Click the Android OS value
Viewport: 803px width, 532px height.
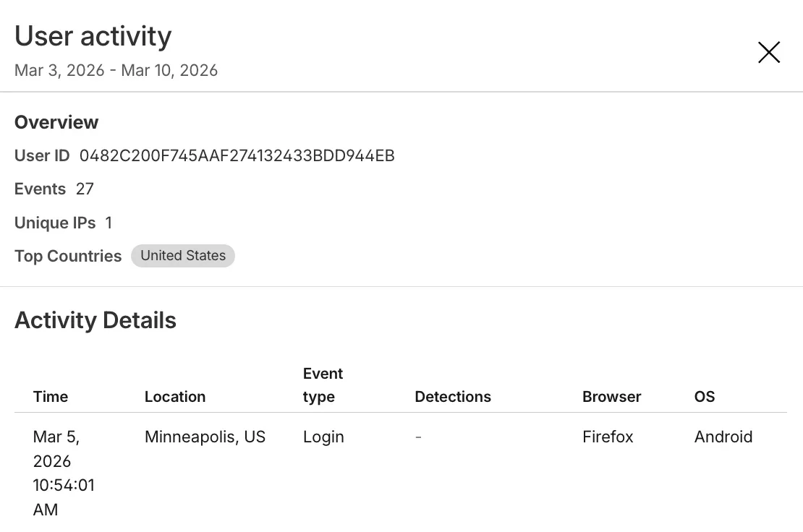(723, 437)
